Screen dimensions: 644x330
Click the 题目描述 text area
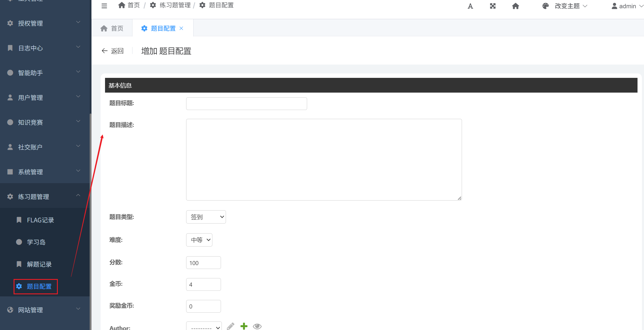click(324, 160)
